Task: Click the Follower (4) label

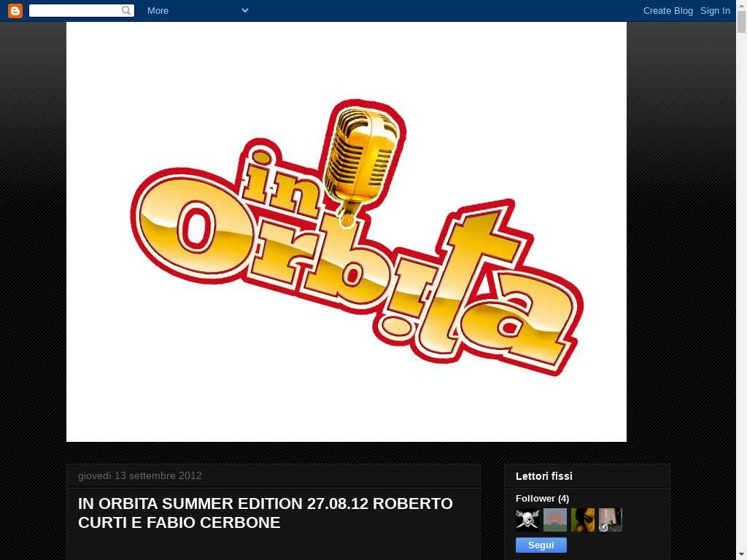Action: (542, 499)
